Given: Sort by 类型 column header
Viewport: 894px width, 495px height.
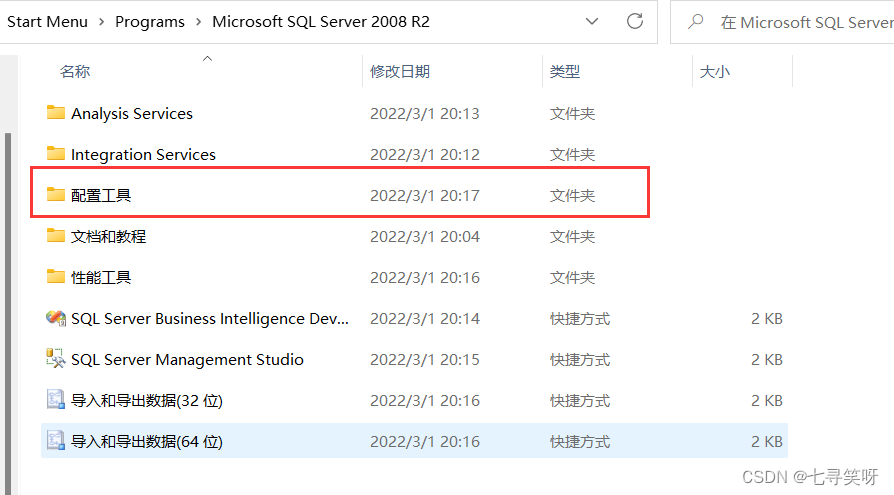Looking at the screenshot, I should pyautogui.click(x=564, y=71).
